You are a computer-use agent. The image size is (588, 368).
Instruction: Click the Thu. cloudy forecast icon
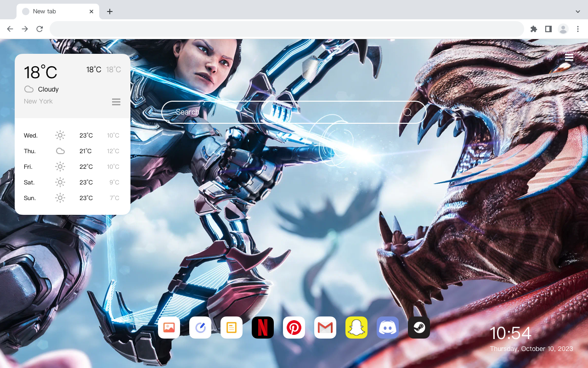click(x=60, y=151)
